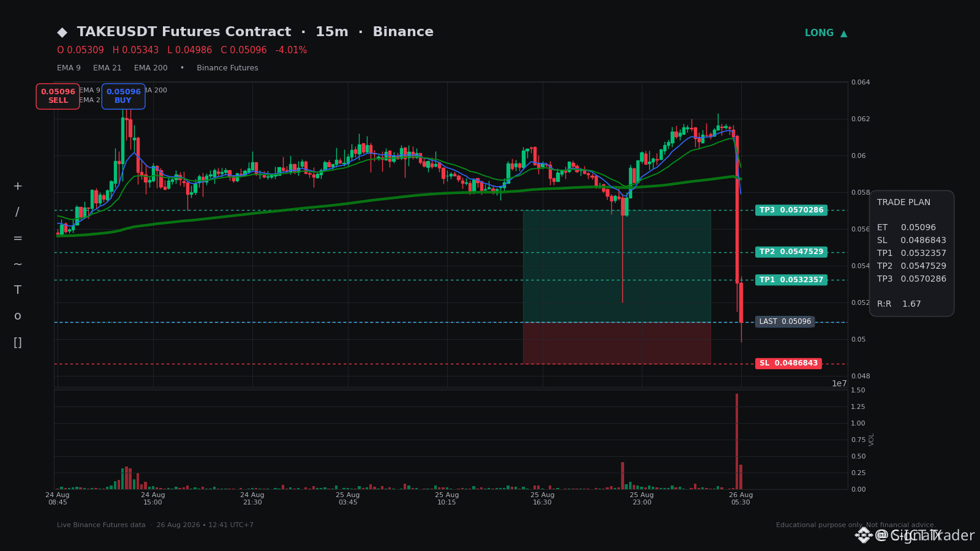
Task: Click the TAKEUSDT Futures Contract symbol name
Action: coord(184,32)
